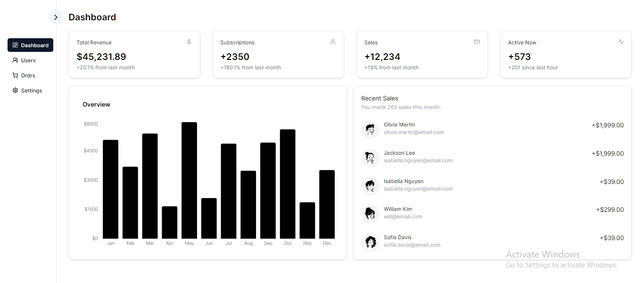Click the name Jackson Lee
644x283 pixels.
(x=399, y=153)
